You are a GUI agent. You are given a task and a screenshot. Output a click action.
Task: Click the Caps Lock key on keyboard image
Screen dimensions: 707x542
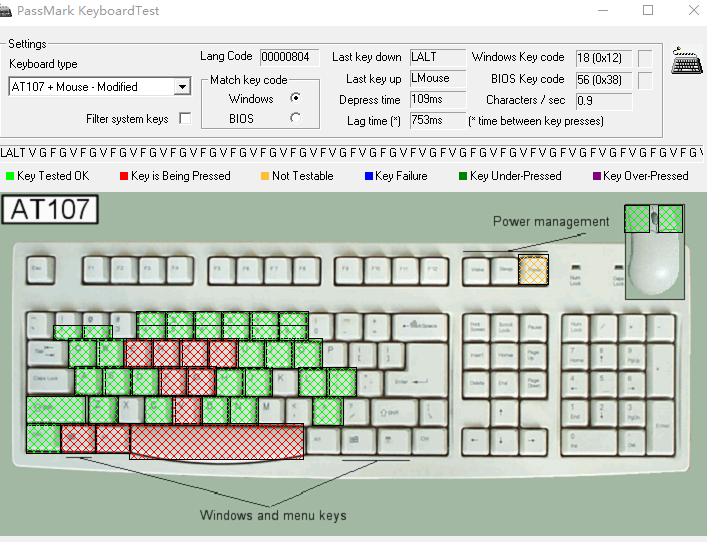pyautogui.click(x=50, y=380)
